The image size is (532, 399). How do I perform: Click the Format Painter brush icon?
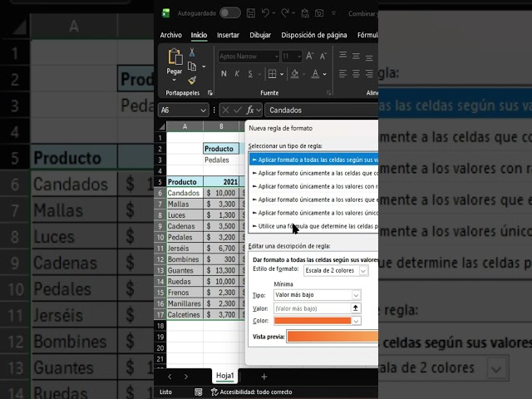(192, 81)
